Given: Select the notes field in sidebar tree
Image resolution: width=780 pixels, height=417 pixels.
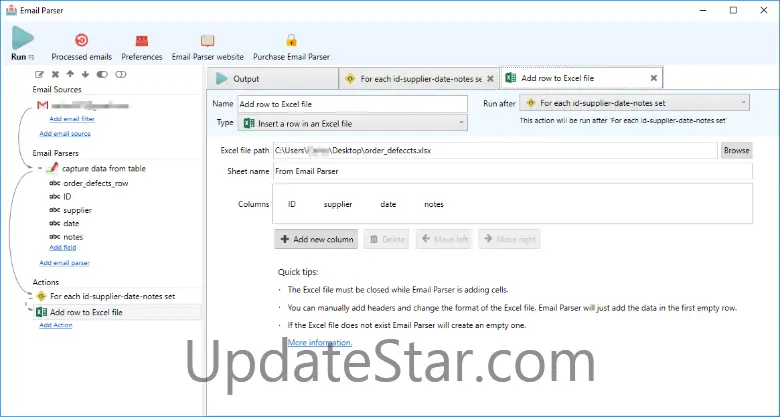Looking at the screenshot, I should tap(73, 237).
